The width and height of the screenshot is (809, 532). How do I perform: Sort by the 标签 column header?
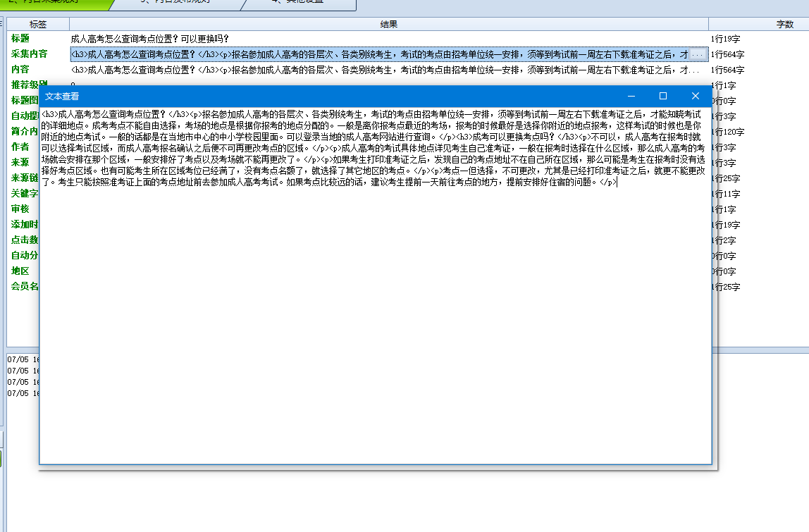38,24
